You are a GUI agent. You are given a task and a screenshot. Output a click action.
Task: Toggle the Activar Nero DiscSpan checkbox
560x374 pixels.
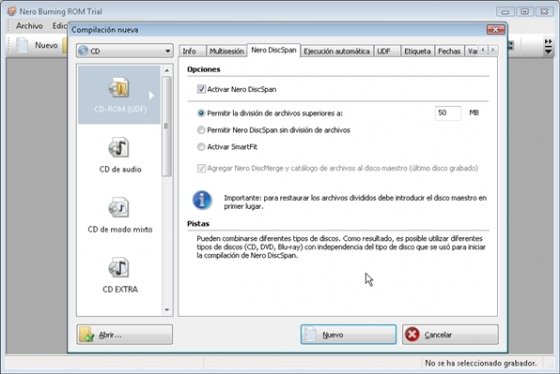(x=201, y=89)
